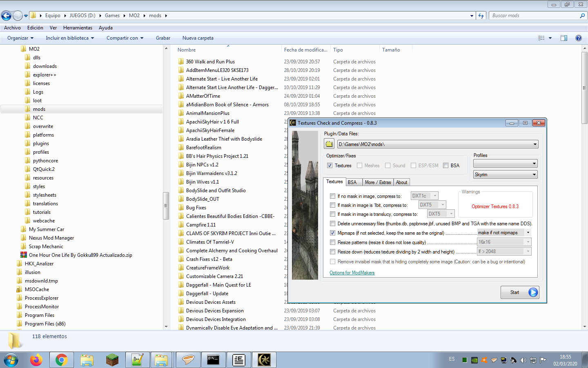Open the 'Incluir en biblioteca' dropdown
This screenshot has width=588, height=368.
(70, 38)
